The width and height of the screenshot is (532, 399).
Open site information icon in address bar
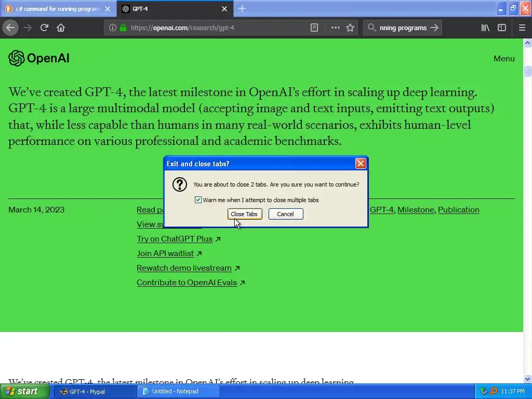(113, 28)
